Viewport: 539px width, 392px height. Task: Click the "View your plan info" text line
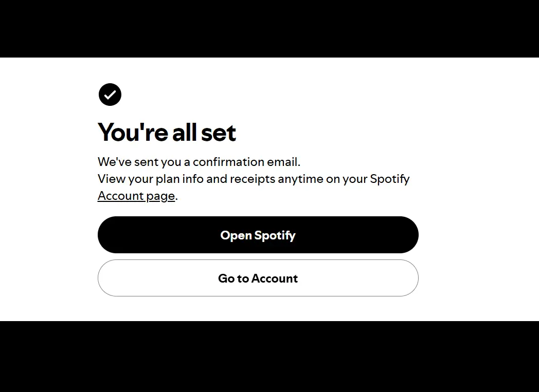tap(254, 179)
